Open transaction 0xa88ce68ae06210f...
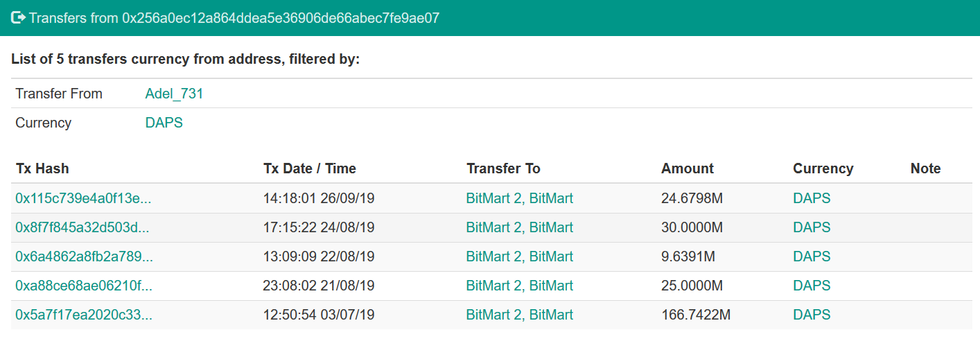This screenshot has height=348, width=980. pyautogui.click(x=84, y=286)
